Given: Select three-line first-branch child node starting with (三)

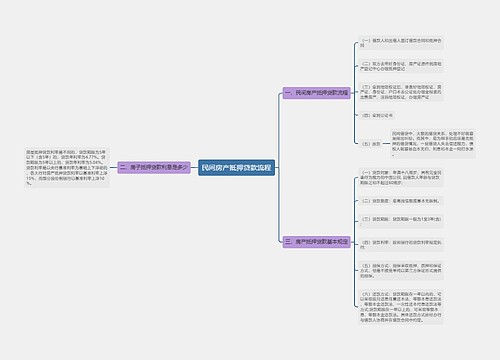Looking at the screenshot, I should pyautogui.click(x=401, y=92).
